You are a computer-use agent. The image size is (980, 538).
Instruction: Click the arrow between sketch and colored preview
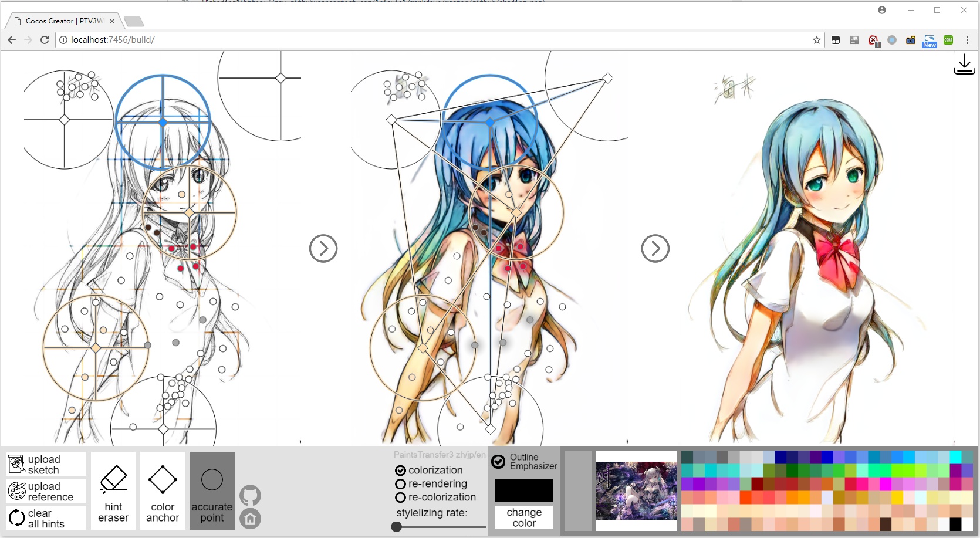click(x=323, y=248)
